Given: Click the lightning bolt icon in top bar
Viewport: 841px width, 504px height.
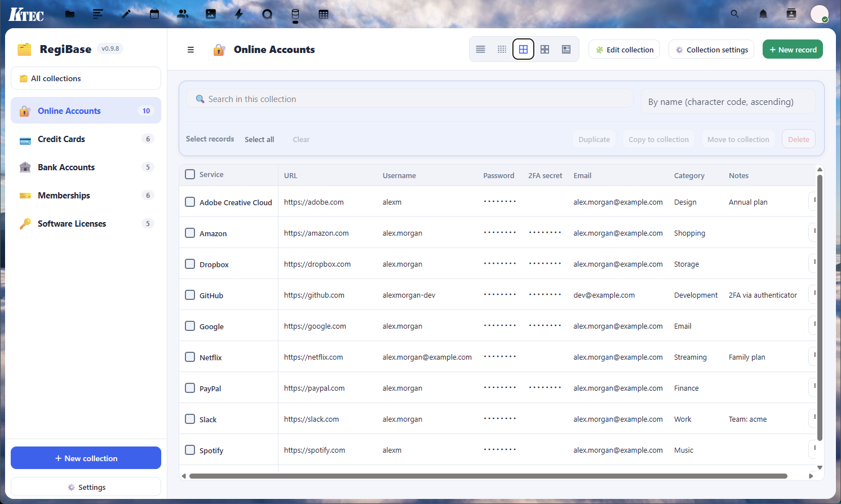Looking at the screenshot, I should pos(239,14).
